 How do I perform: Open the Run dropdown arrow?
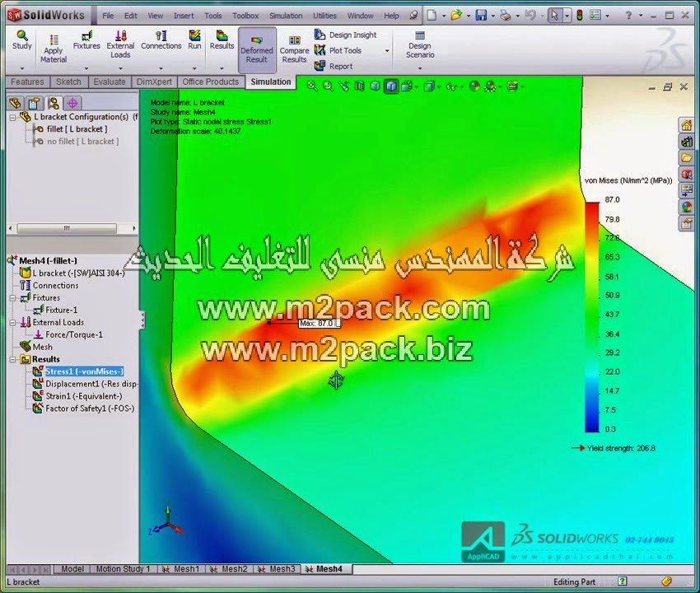coord(194,68)
